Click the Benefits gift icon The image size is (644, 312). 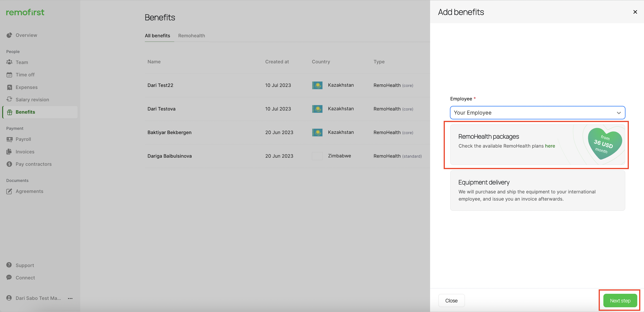(9, 112)
